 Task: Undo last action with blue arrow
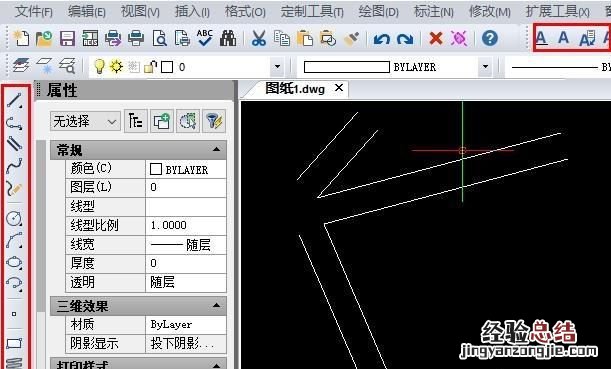click(x=381, y=39)
